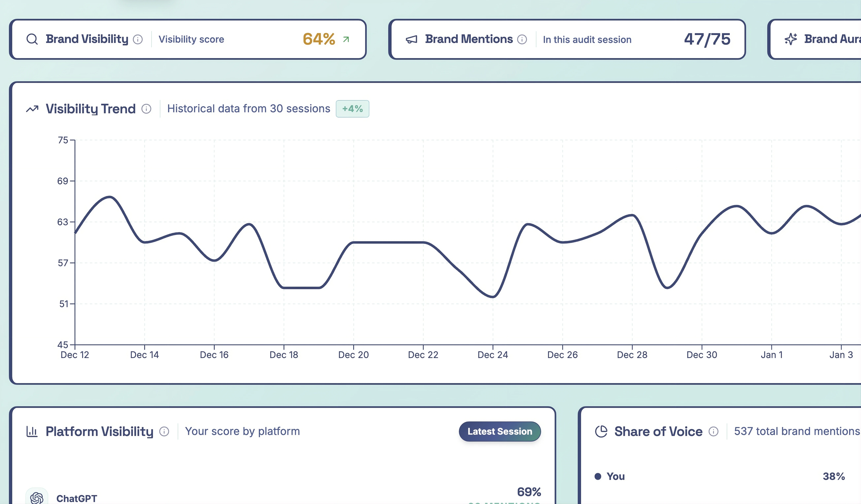Click the Latest Session button
This screenshot has width=861, height=504.
pyautogui.click(x=499, y=431)
